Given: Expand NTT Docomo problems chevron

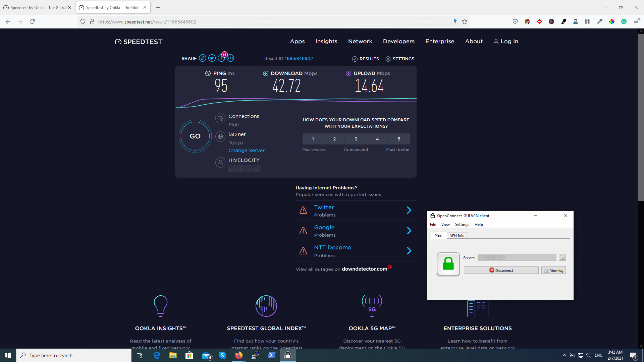Looking at the screenshot, I should (409, 251).
